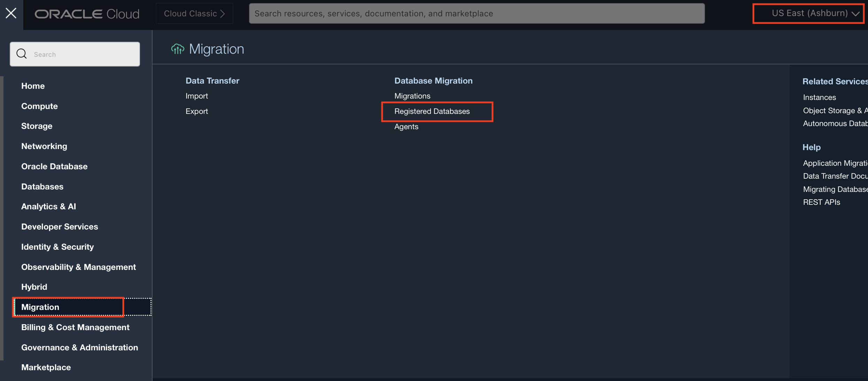
Task: Open the Agents link
Action: pyautogui.click(x=406, y=126)
